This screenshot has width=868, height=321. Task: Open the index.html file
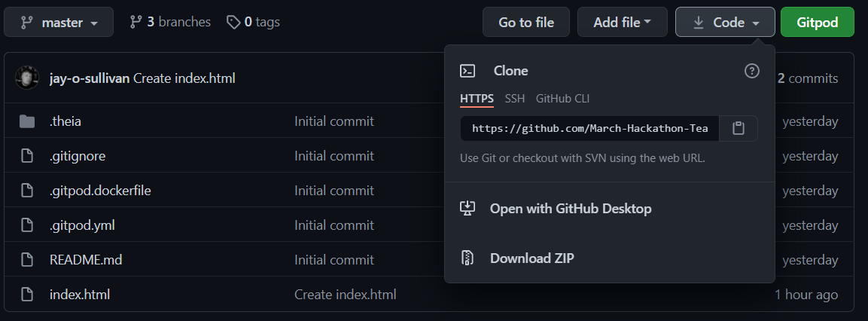pos(80,295)
